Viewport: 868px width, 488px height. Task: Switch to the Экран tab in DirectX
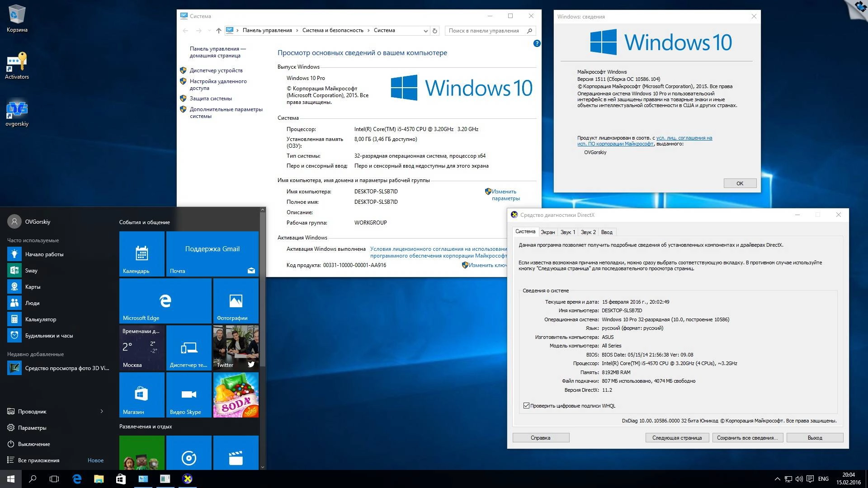click(547, 232)
